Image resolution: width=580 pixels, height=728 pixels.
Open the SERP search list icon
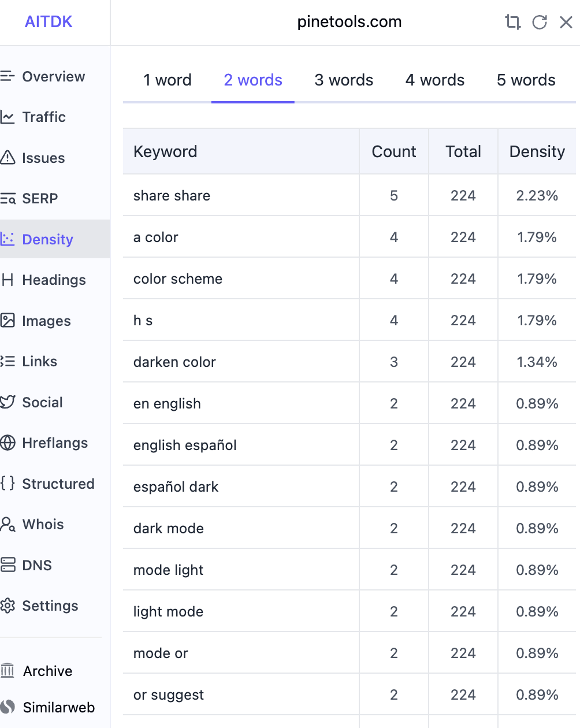[x=8, y=199]
